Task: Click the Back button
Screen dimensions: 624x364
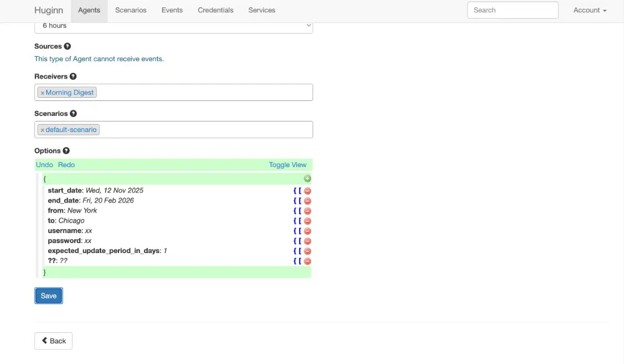Action: 54,341
